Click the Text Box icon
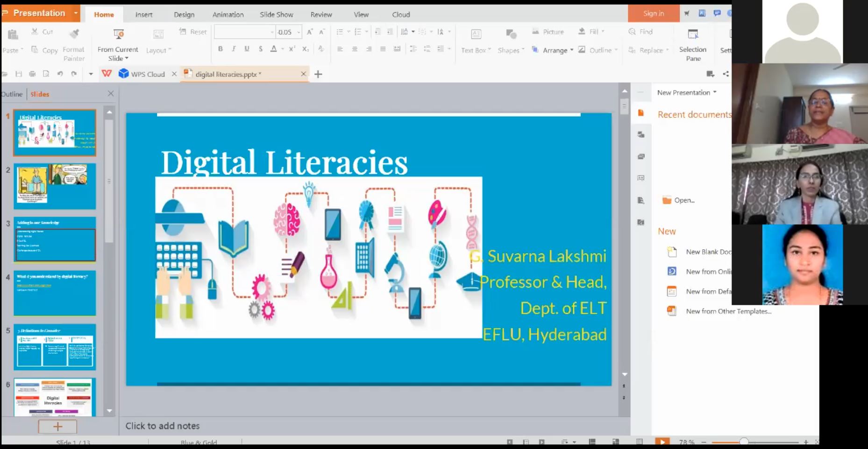 (476, 34)
